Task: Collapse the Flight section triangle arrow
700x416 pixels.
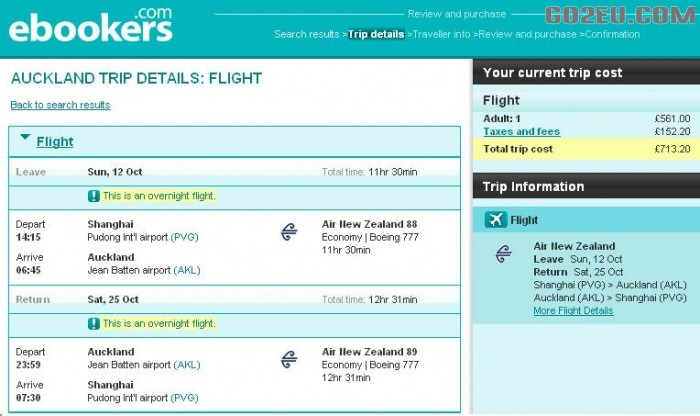Action: [x=25, y=137]
